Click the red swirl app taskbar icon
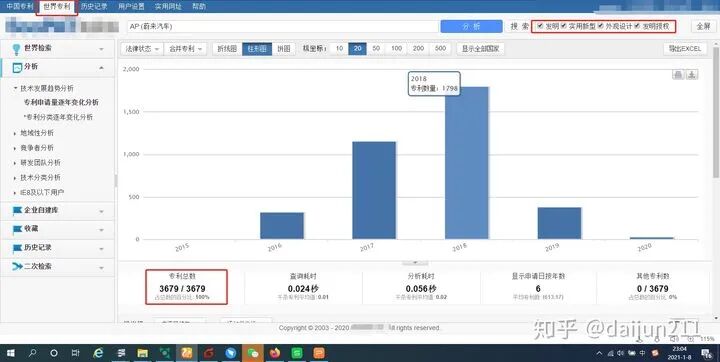This screenshot has width=720, height=362. (208, 353)
